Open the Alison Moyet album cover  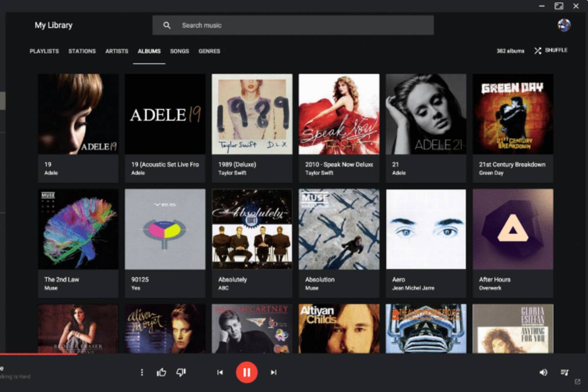165,328
